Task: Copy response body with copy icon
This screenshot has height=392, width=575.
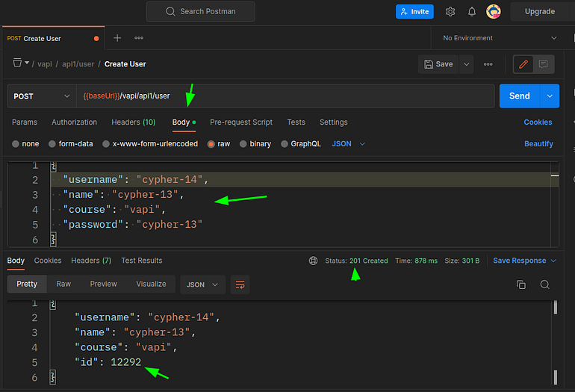Action: (520, 284)
